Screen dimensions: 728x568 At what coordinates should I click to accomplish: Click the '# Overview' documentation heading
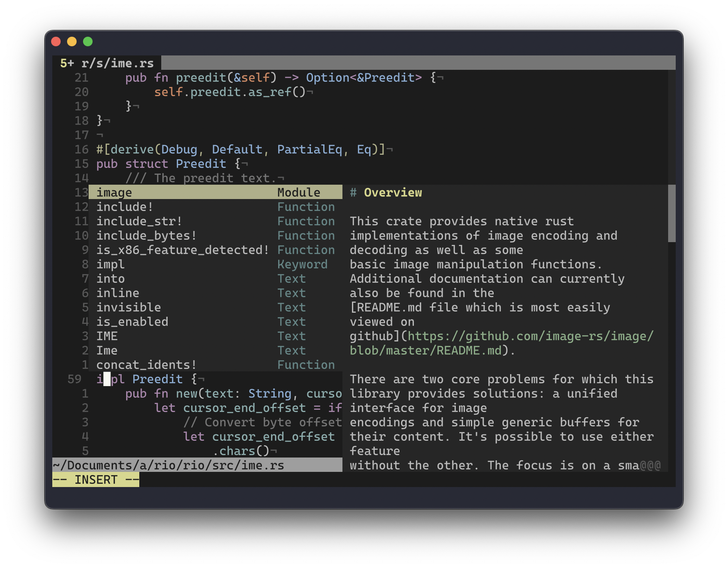pyautogui.click(x=386, y=192)
